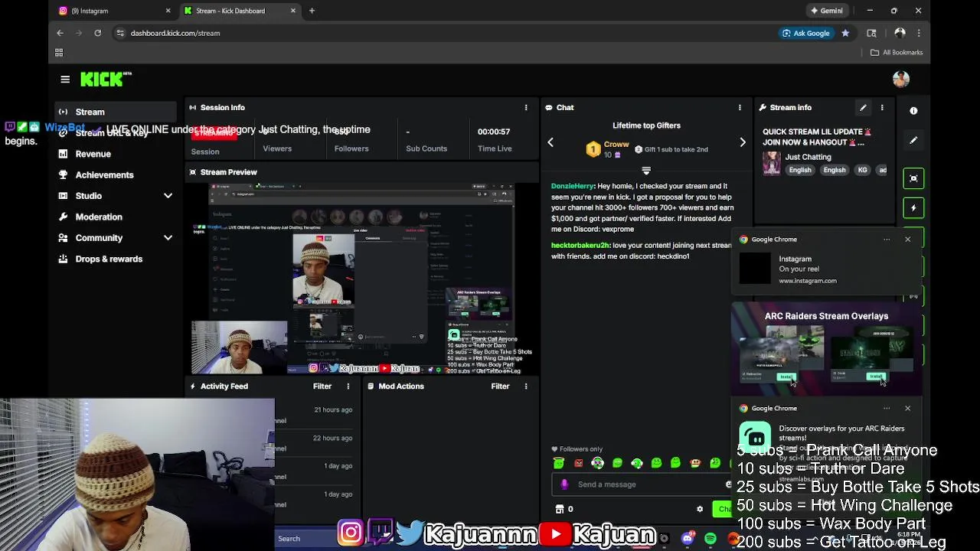Open the shop icon below chat input
The width and height of the screenshot is (980, 551).
[x=560, y=509]
